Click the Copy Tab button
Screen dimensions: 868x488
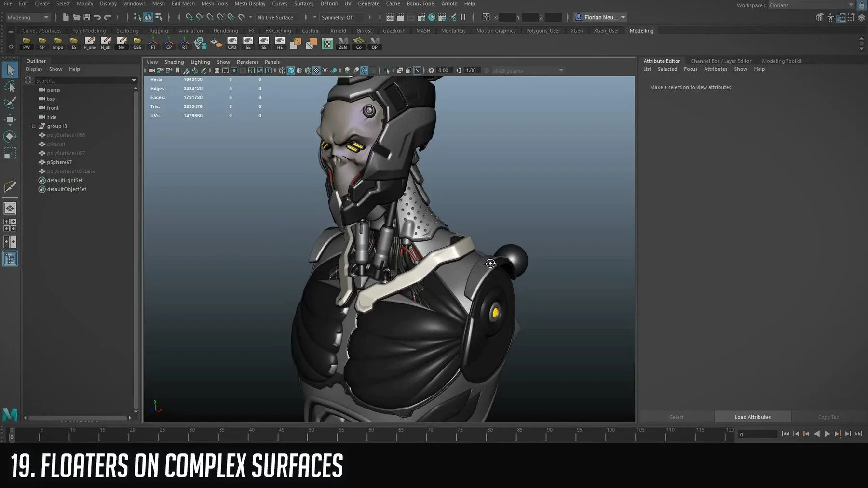point(828,417)
